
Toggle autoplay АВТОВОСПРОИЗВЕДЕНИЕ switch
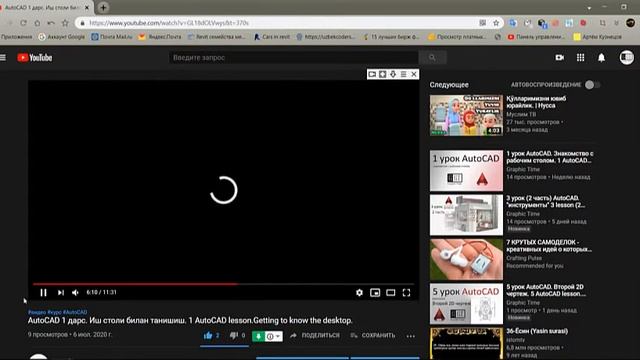point(592,85)
